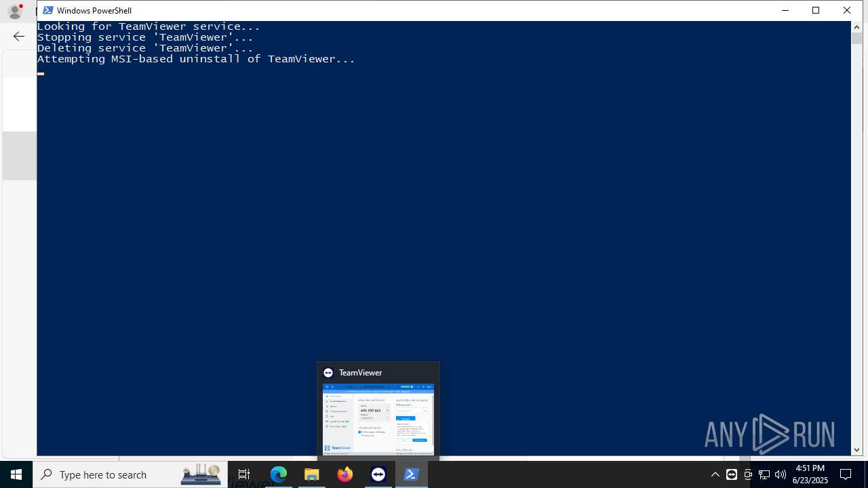The image size is (868, 488).
Task: Click 'Deleting service' output line
Action: click(x=145, y=48)
